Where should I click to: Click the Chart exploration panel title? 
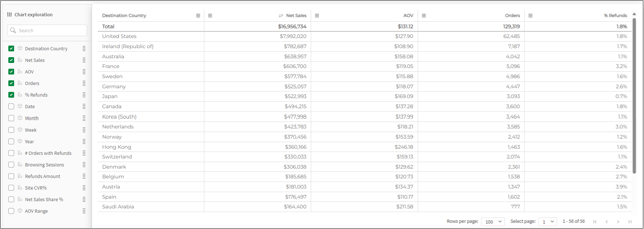pos(33,14)
